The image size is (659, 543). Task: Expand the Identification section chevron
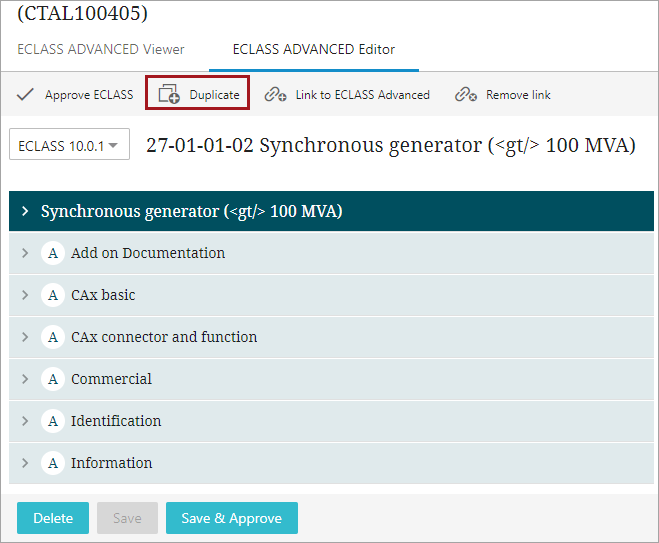(x=25, y=421)
